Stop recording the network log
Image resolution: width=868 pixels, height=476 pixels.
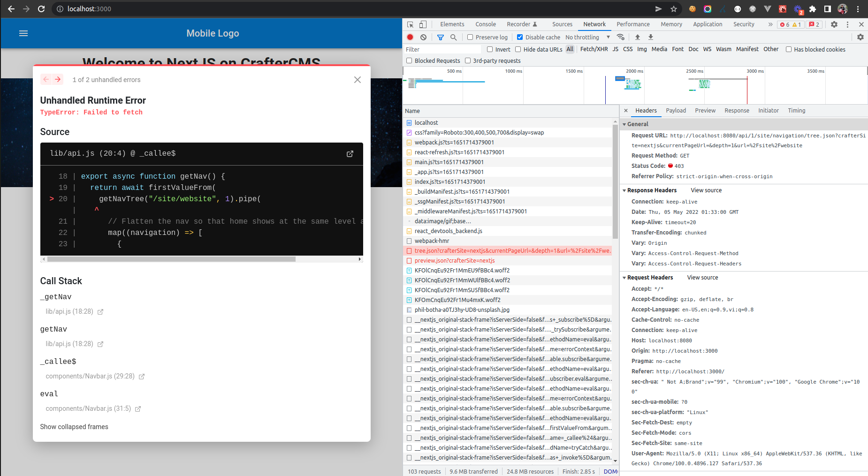click(410, 37)
